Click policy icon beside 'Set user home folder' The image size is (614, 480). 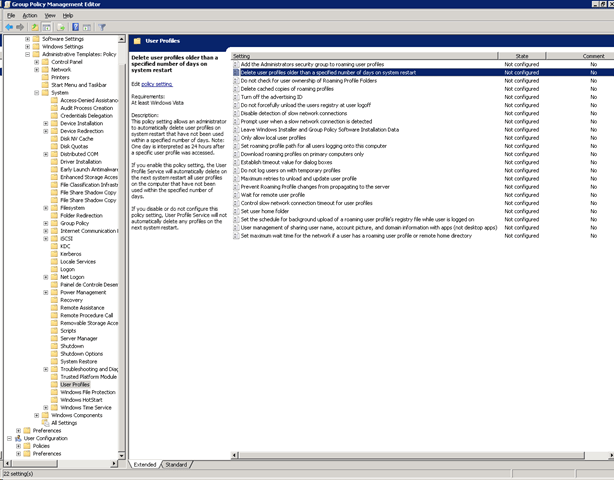[x=236, y=211]
